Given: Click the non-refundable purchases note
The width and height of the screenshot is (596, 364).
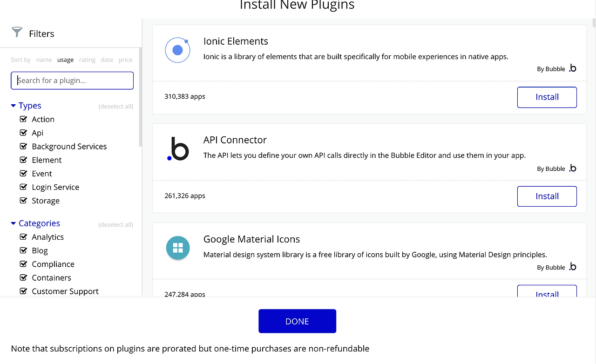Looking at the screenshot, I should 190,348.
